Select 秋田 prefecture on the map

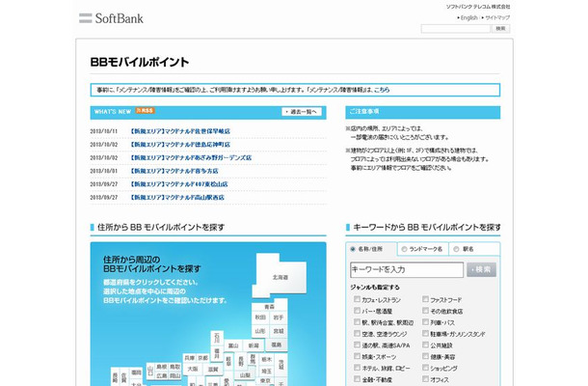tap(260, 317)
